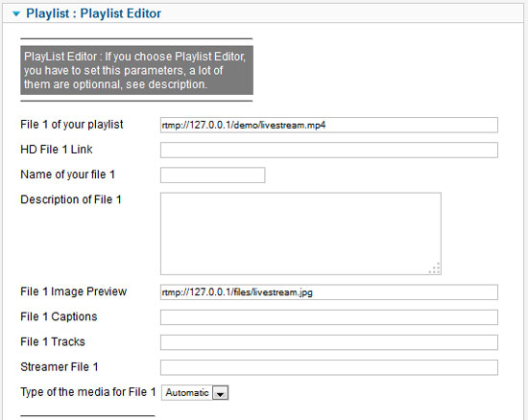Click the HD File 1 Link input
Viewport: 528px width, 420px height.
tap(329, 150)
